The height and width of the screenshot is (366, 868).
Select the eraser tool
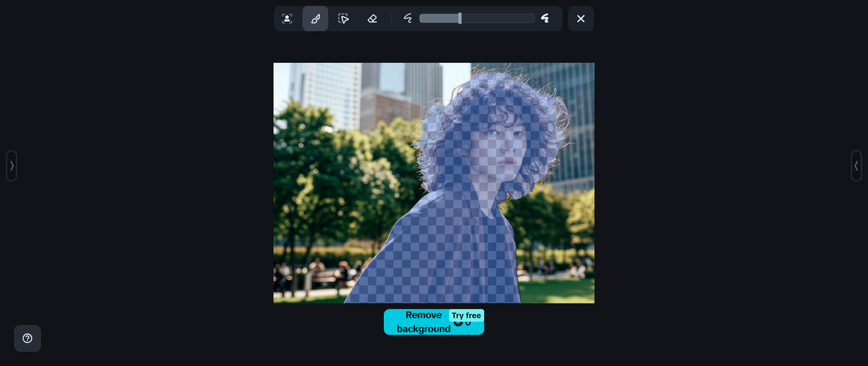coord(372,18)
